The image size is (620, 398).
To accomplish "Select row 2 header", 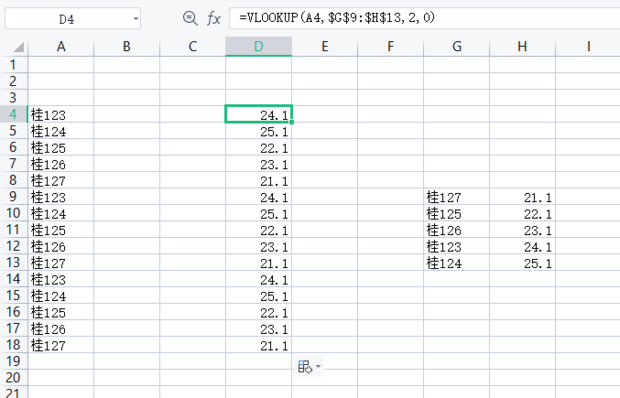I will pyautogui.click(x=13, y=81).
